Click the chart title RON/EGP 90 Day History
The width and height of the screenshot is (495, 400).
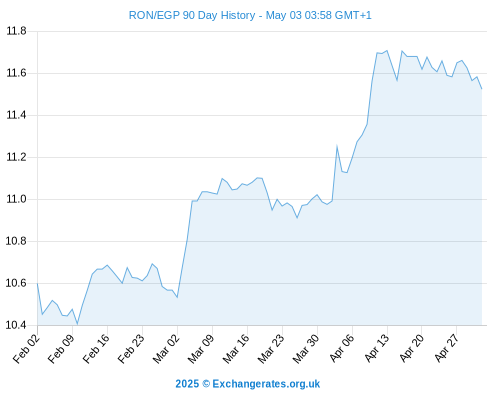192,15
